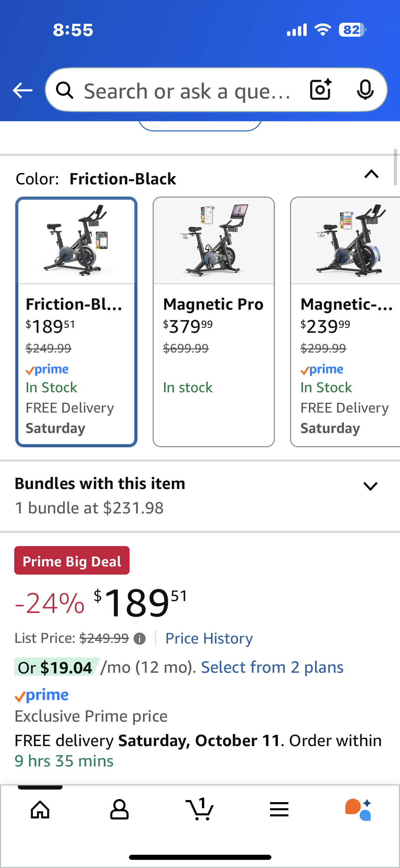
Task: Open camera lens search icon
Action: 320,90
